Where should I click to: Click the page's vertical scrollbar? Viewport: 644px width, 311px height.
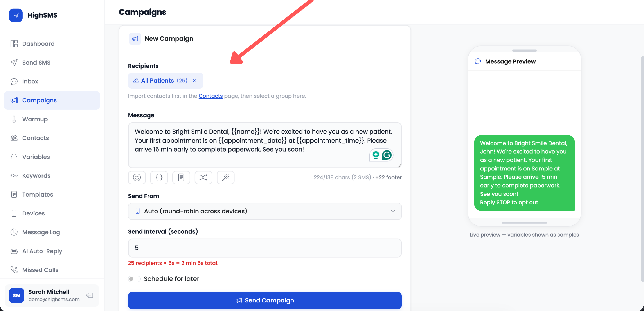click(x=642, y=168)
